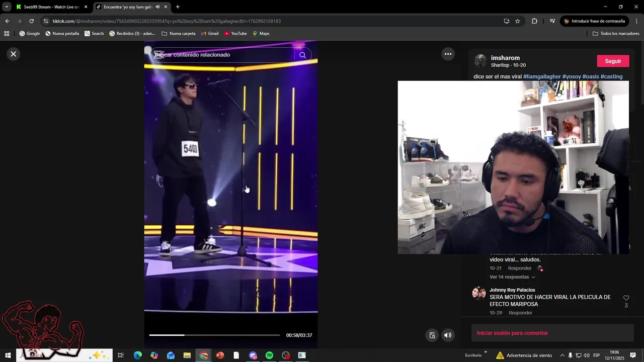Follow imsharom with Seguir button
Screen dimensions: 644x362
613,61
